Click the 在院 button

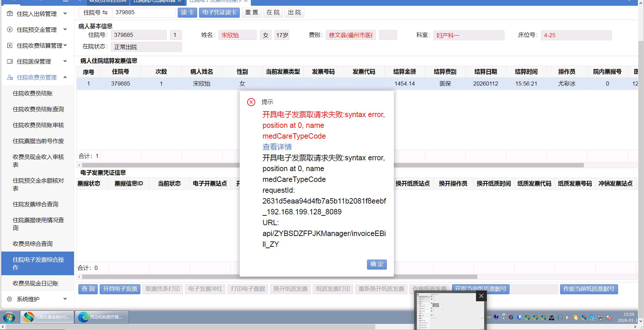273,13
